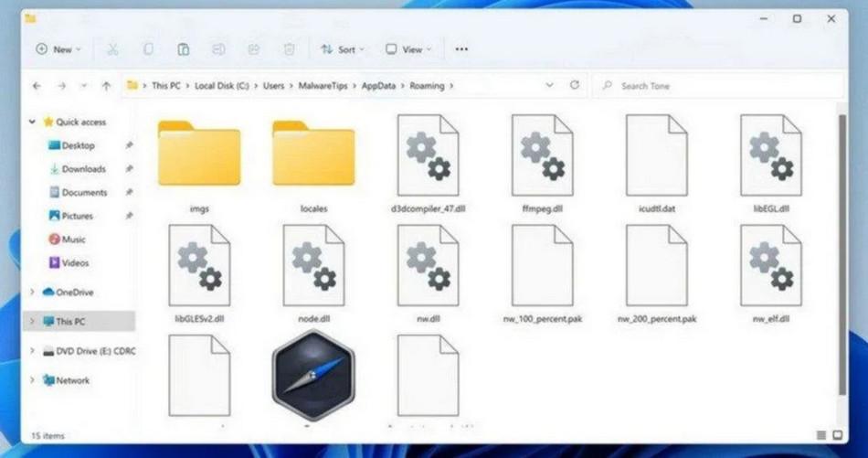Click the ffmpeg.dll file name text
868x458 pixels.
tap(543, 208)
